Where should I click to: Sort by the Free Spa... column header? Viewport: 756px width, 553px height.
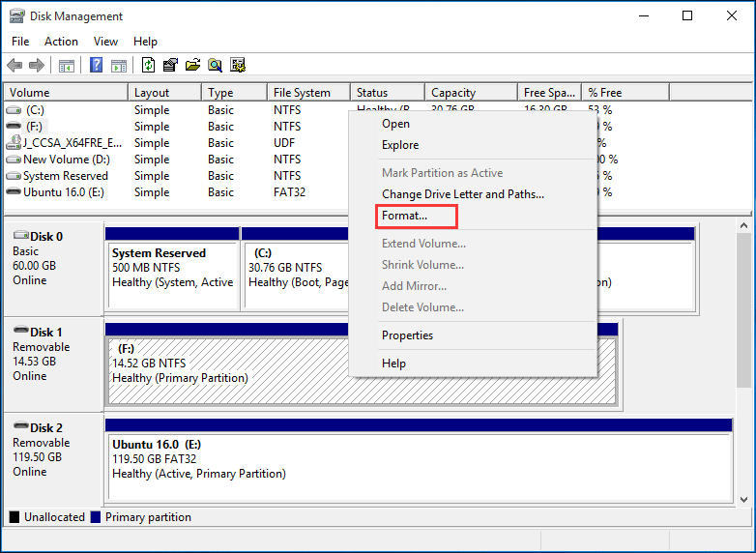[x=550, y=93]
